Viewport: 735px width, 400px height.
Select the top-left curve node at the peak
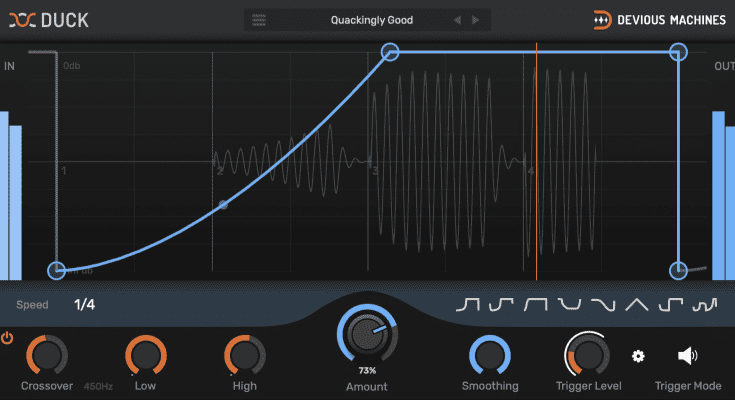click(x=390, y=52)
